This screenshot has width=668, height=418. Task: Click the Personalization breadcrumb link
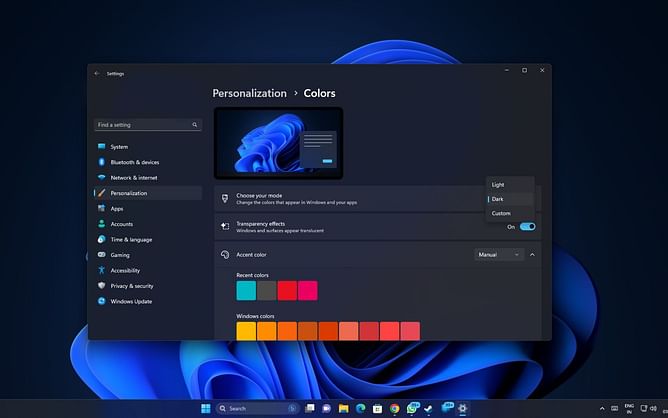pyautogui.click(x=249, y=93)
